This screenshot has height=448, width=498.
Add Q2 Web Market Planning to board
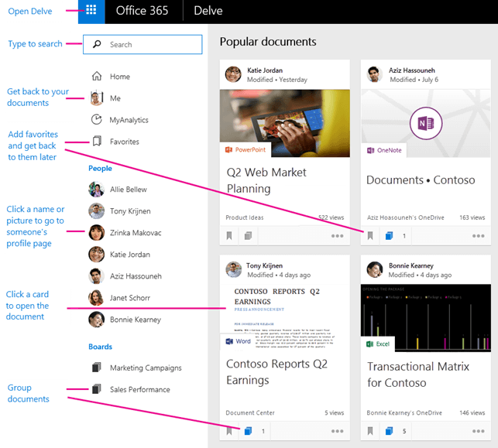[x=248, y=236]
